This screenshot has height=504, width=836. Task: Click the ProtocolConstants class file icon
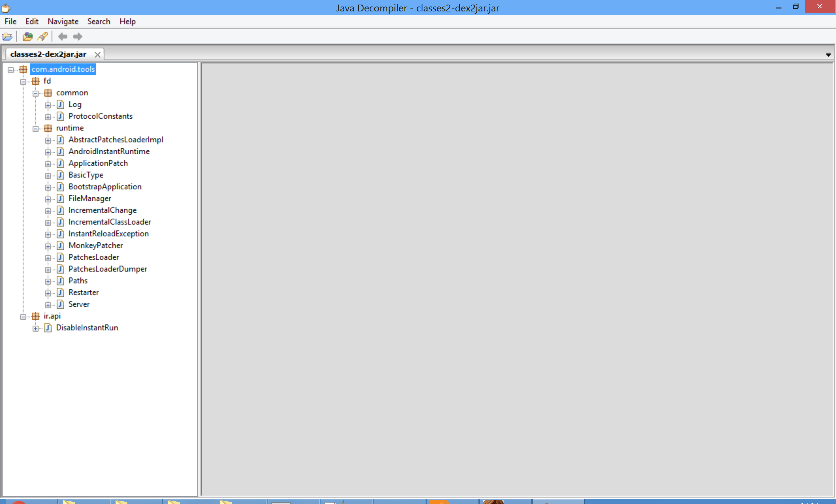click(x=60, y=116)
